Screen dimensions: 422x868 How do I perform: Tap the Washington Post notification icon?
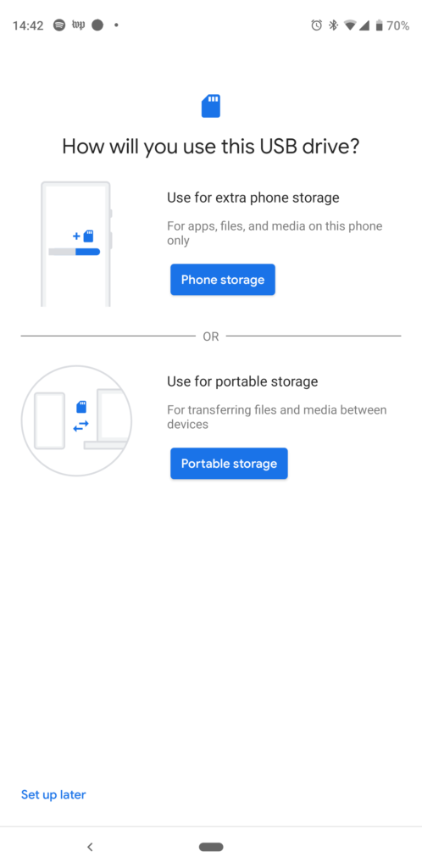click(x=79, y=25)
